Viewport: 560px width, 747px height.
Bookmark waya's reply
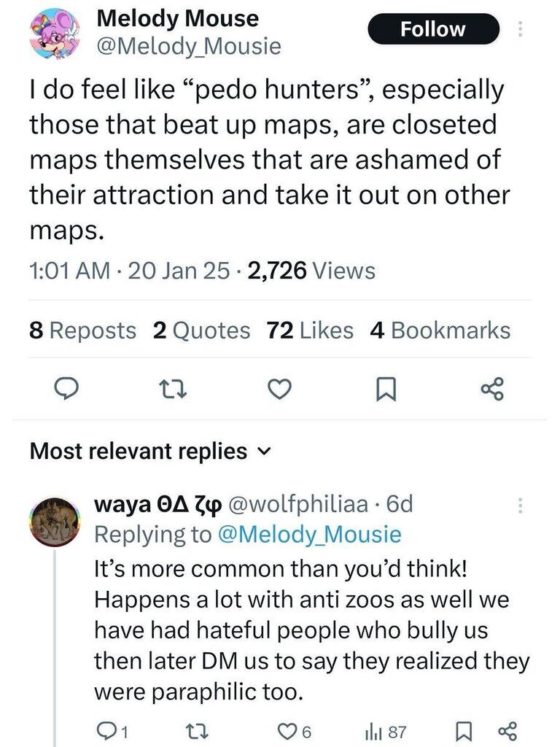point(462,732)
